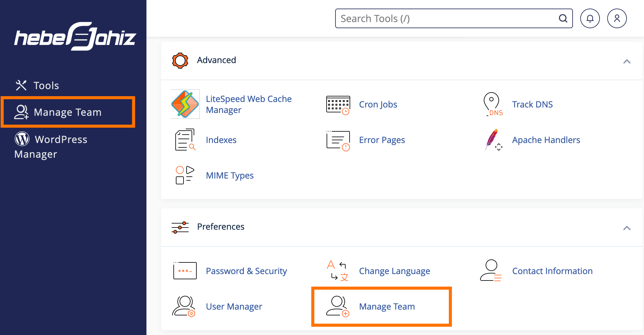This screenshot has width=644, height=335.
Task: Click the WordPress logo icon in sidebar
Action: coord(22,139)
